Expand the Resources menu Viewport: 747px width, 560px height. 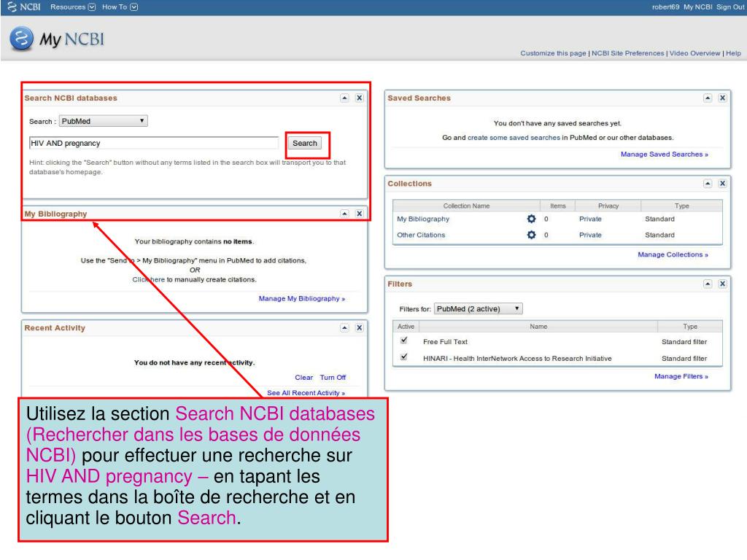pos(73,7)
